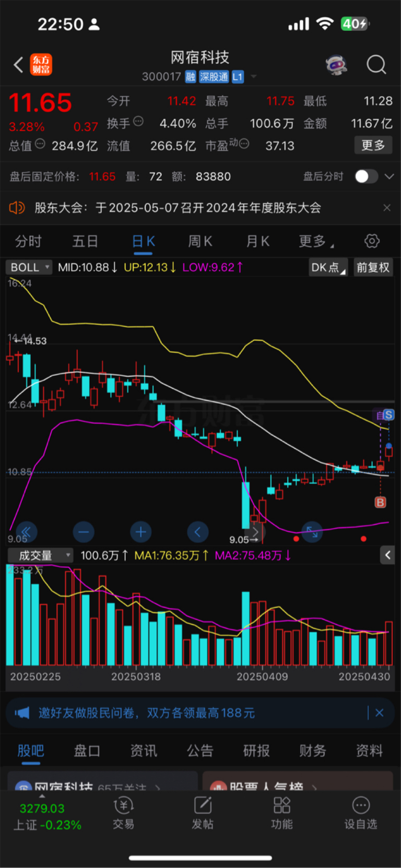Tap the search magnifier icon
This screenshot has width=401, height=868.
point(376,65)
